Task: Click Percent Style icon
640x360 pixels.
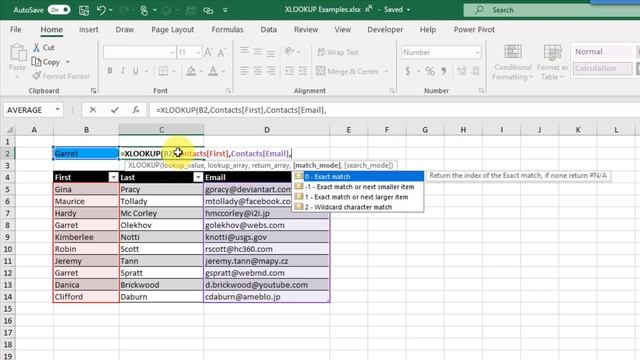Action: click(x=430, y=71)
